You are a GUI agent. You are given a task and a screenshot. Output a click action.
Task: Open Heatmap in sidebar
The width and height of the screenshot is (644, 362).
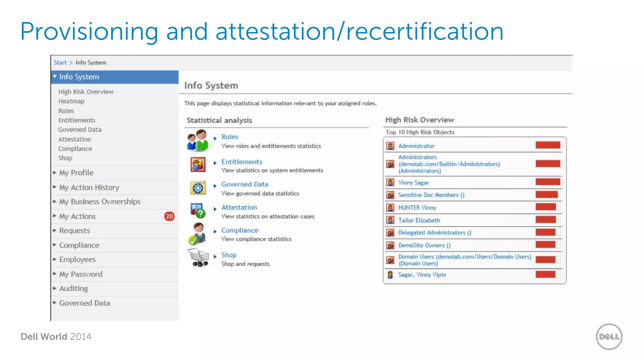71,101
